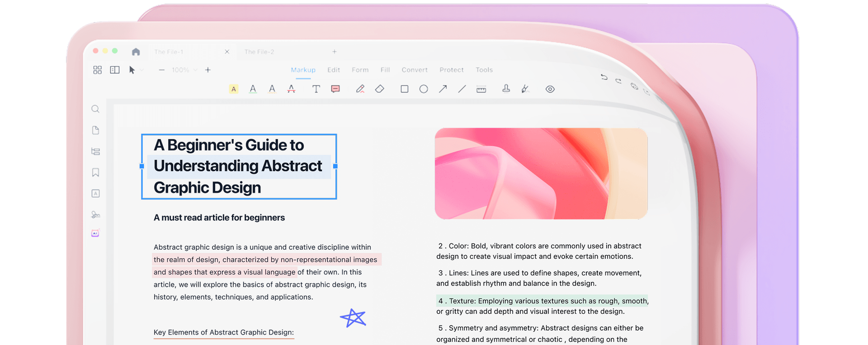Open the Fill tab

pos(385,70)
